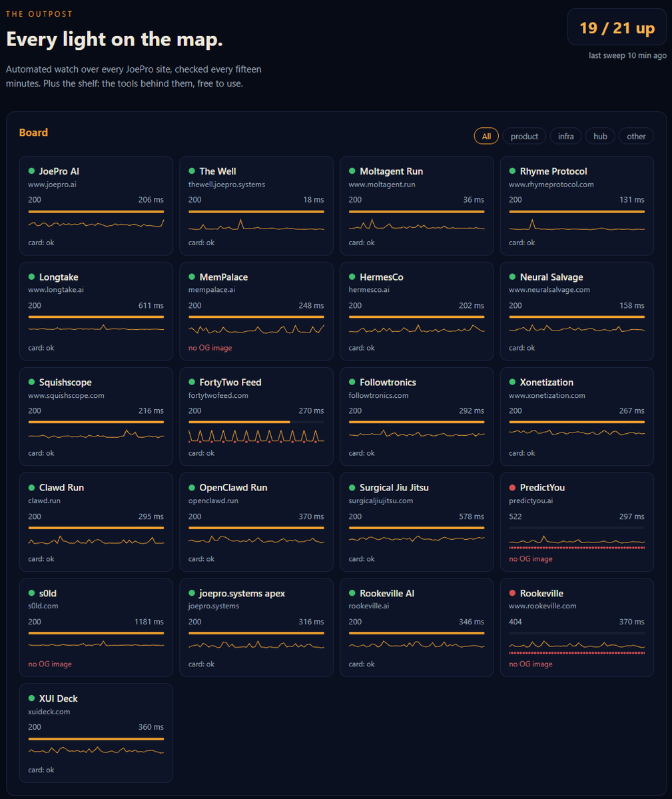Click the status dot next to Rhyme Protocol
The width and height of the screenshot is (672, 799).
512,171
